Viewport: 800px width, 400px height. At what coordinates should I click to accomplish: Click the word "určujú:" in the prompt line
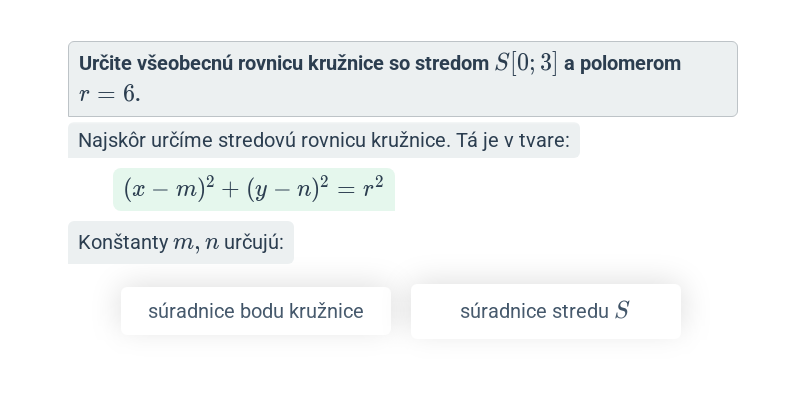coord(254,243)
